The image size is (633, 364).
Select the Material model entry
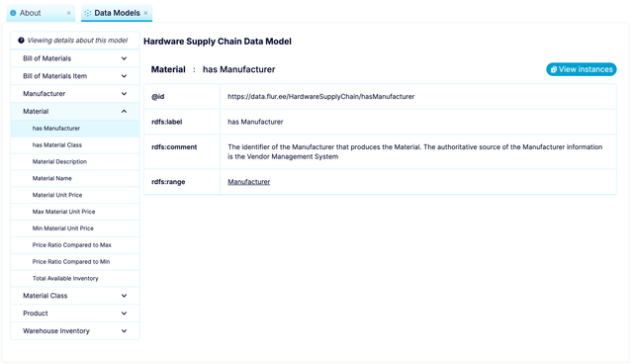click(75, 112)
